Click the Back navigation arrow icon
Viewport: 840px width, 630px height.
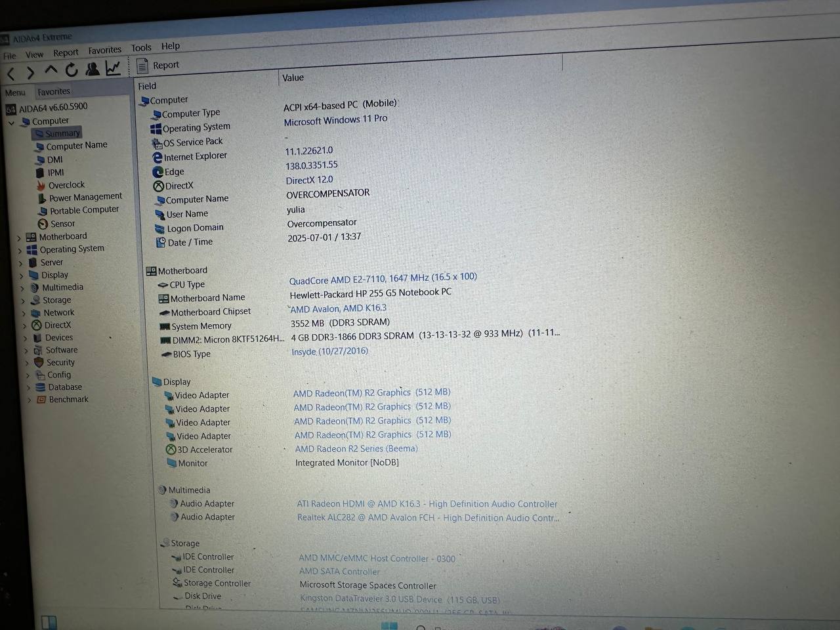click(11, 73)
